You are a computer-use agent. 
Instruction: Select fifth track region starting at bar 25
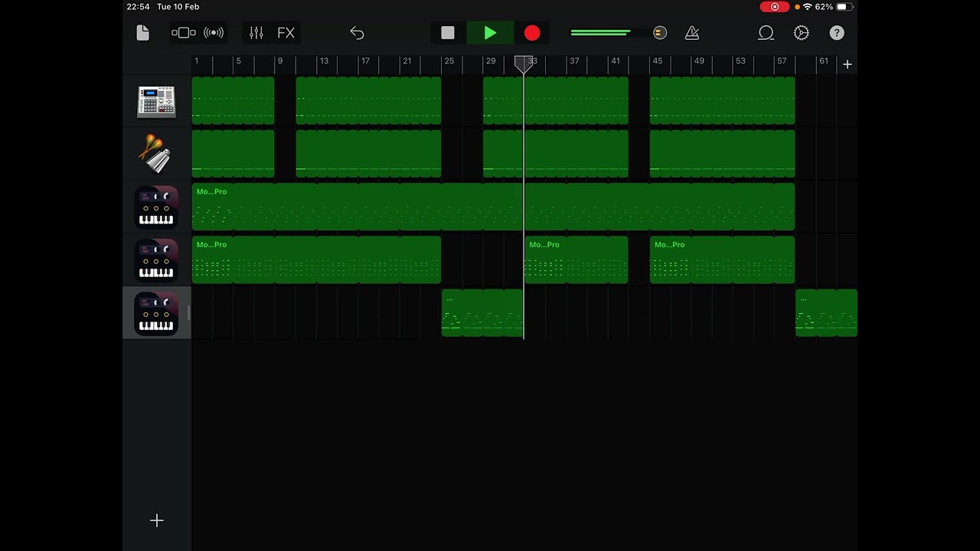tap(482, 312)
